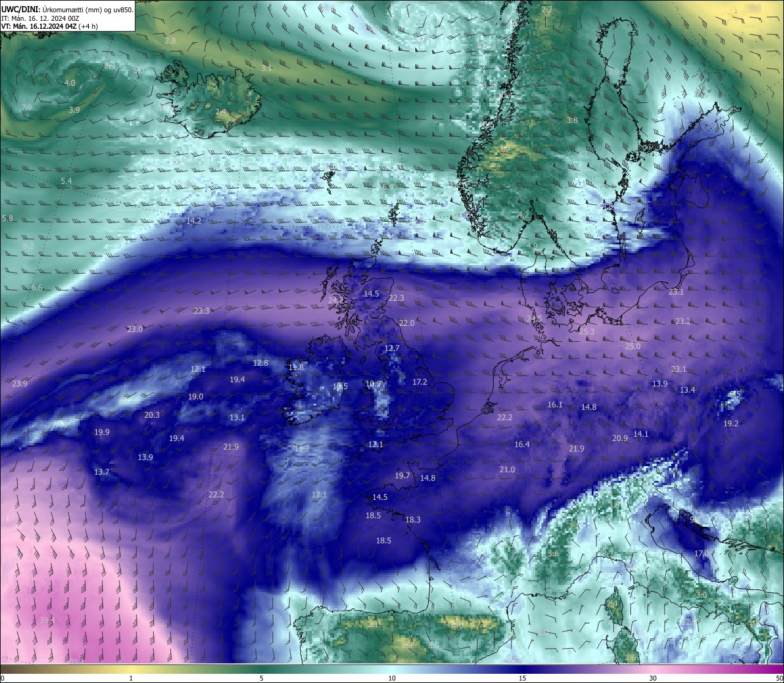Select the "6.6" value label
The image size is (784, 683).
(37, 287)
